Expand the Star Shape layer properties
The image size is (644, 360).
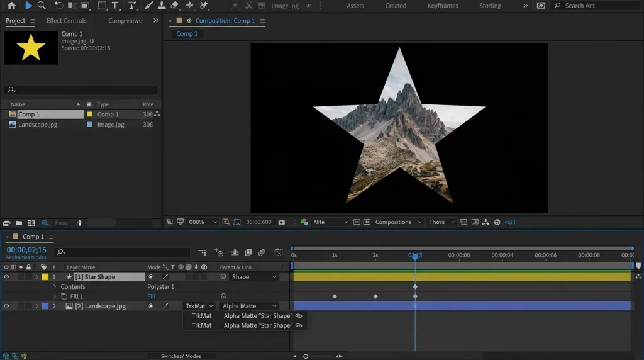(x=37, y=277)
